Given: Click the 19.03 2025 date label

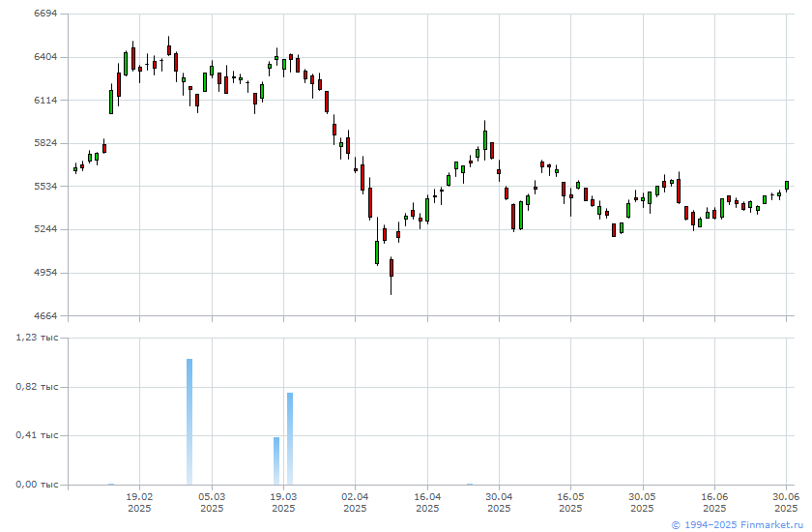Looking at the screenshot, I should [283, 502].
